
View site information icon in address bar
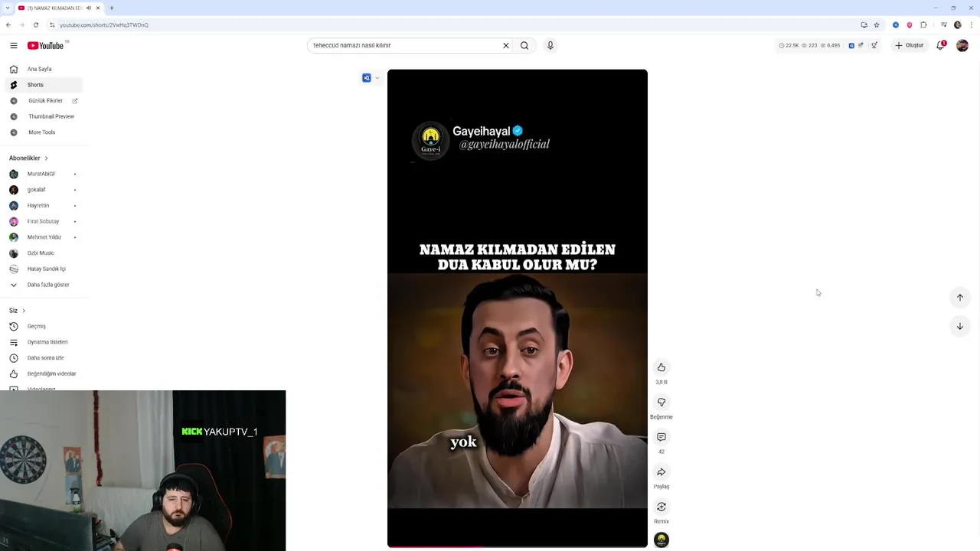(52, 24)
